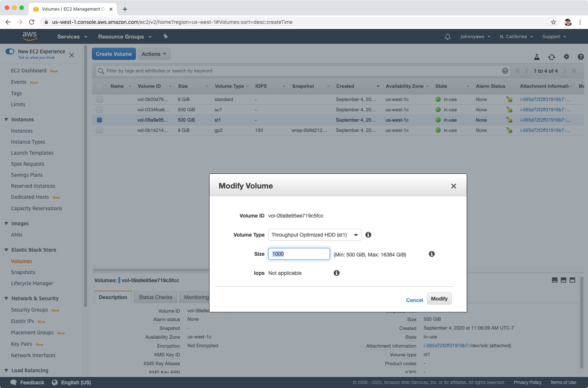Viewport: 588px width, 388px height.
Task: Set split details pane layout icon
Action: (564, 280)
